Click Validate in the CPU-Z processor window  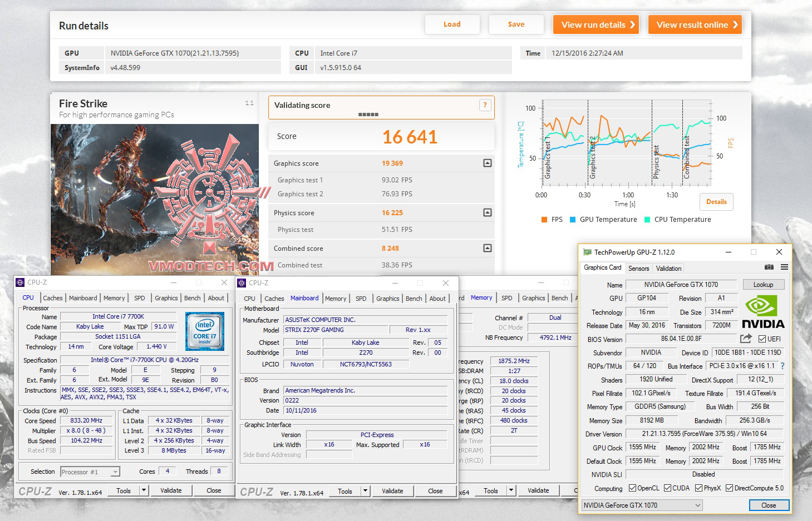[171, 490]
